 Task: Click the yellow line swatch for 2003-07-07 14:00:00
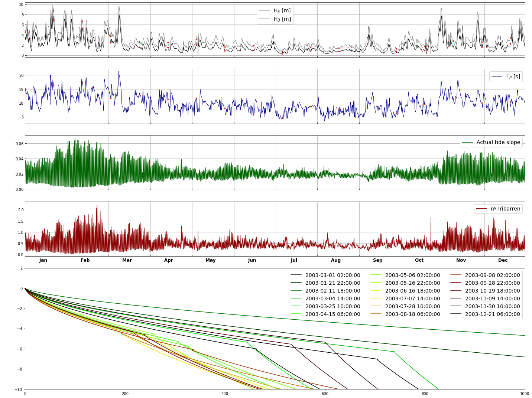(x=376, y=299)
